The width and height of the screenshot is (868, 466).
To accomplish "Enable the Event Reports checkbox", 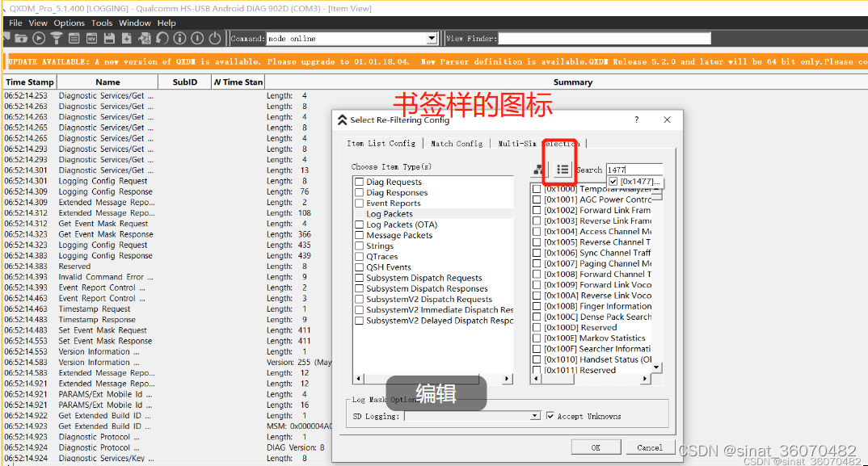I will coord(360,203).
